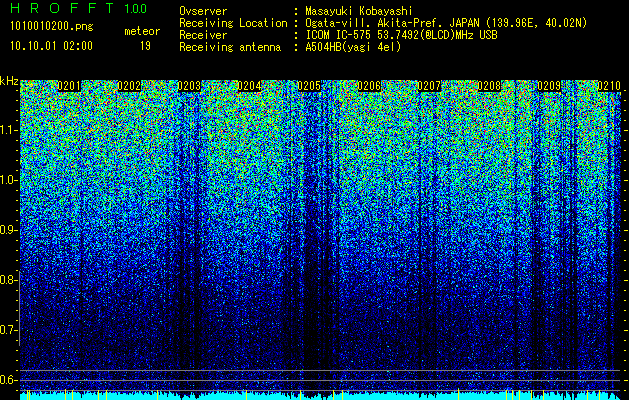Click the 0205 time marker label
Image resolution: width=629 pixels, height=400 pixels.
coord(309,86)
